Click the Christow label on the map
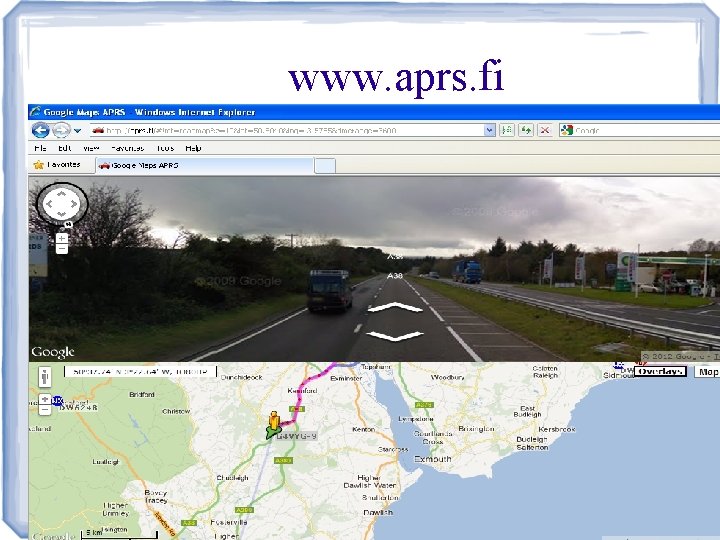Image resolution: width=720 pixels, height=540 pixels. click(176, 411)
